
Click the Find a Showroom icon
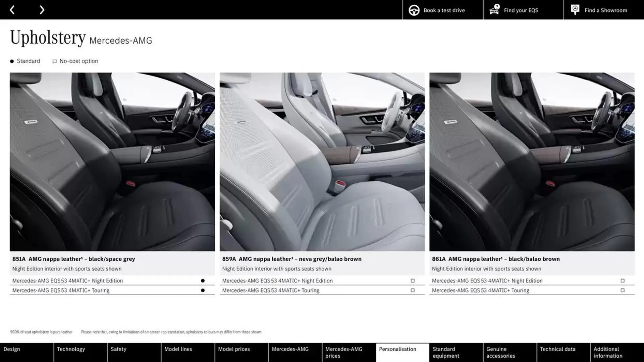tap(575, 10)
